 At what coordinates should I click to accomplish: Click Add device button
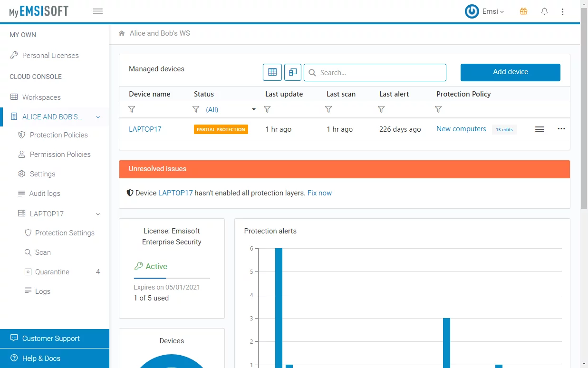pyautogui.click(x=511, y=72)
